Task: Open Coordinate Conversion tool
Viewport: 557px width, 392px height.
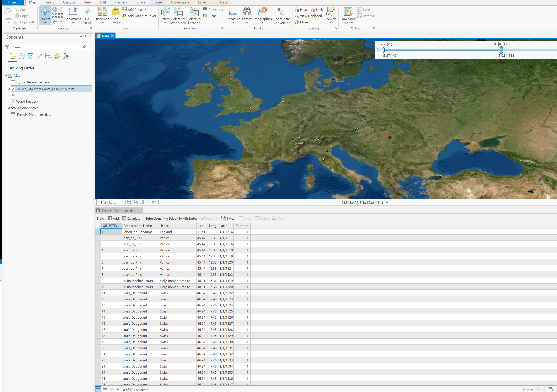Action: pos(282,15)
